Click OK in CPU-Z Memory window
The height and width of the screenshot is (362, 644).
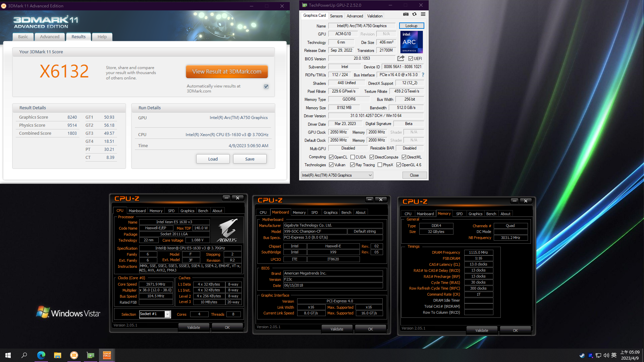[515, 330]
